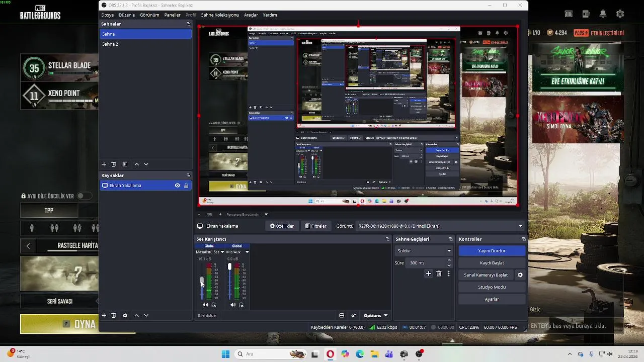Open virtual camera settings gear
644x362 pixels.
pyautogui.click(x=520, y=275)
